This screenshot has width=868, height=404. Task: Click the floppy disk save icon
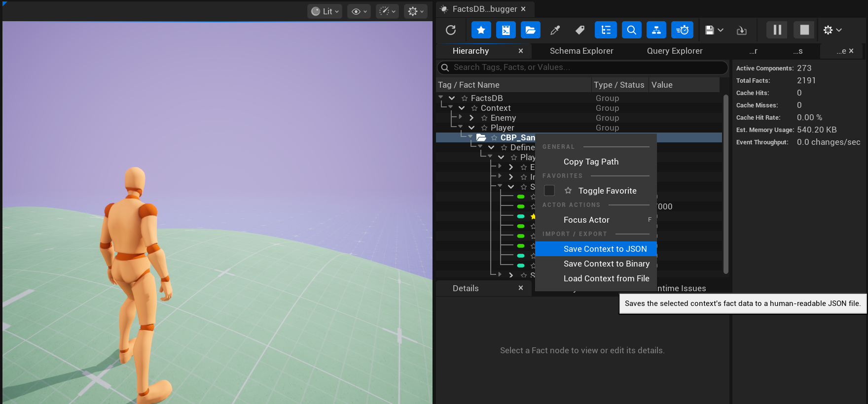[710, 30]
